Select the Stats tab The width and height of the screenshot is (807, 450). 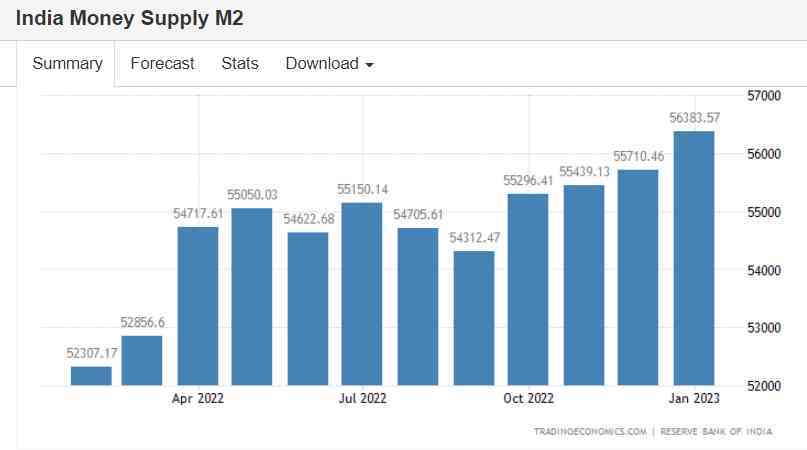[x=240, y=63]
